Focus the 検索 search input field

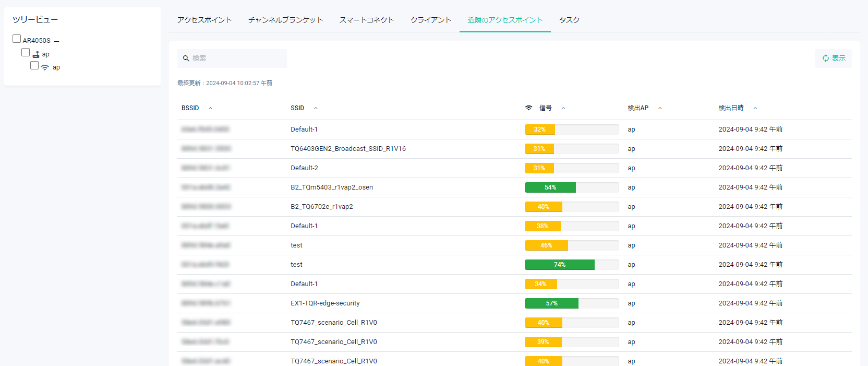pyautogui.click(x=237, y=58)
